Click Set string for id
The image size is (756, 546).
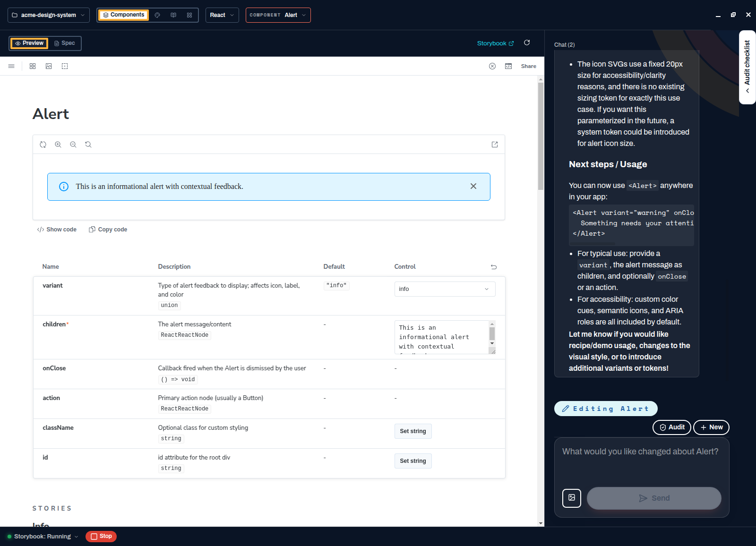(413, 461)
